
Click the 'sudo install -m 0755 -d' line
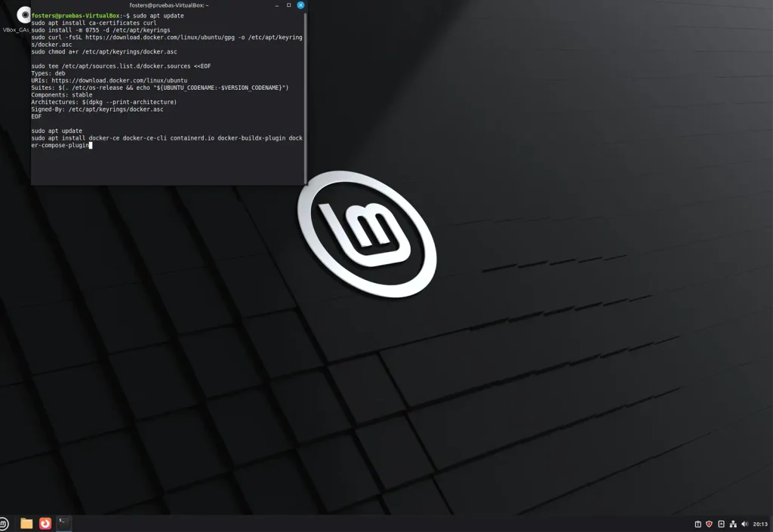click(x=100, y=30)
